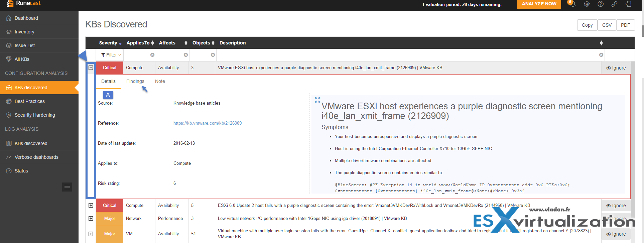Image resolution: width=644 pixels, height=243 pixels.
Task: Open Security Hardening from sidebar
Action: point(39,115)
